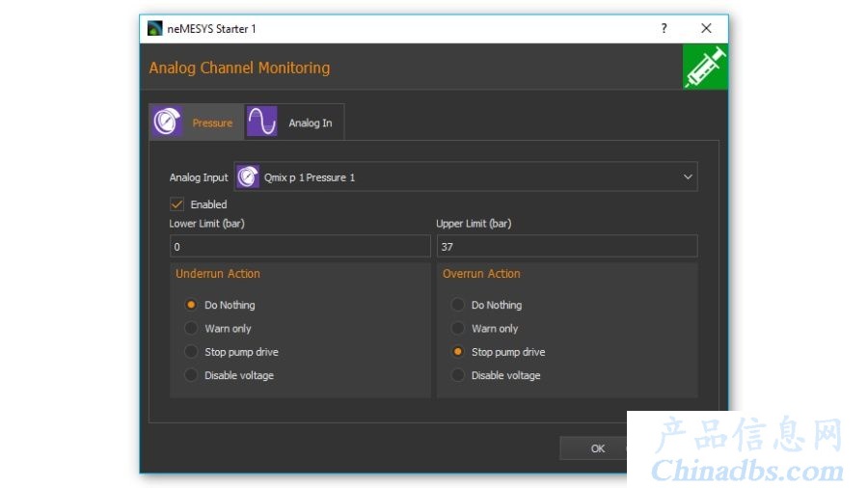This screenshot has width=868, height=488.
Task: Click the Underrun Action group title
Action: [x=218, y=273]
